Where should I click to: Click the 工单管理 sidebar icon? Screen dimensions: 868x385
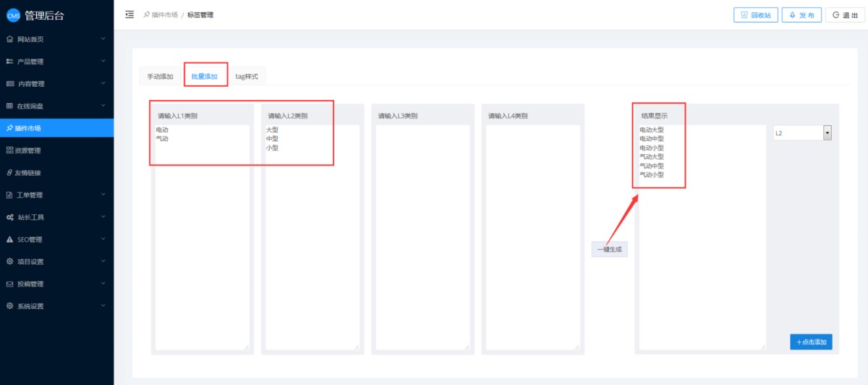coord(9,195)
